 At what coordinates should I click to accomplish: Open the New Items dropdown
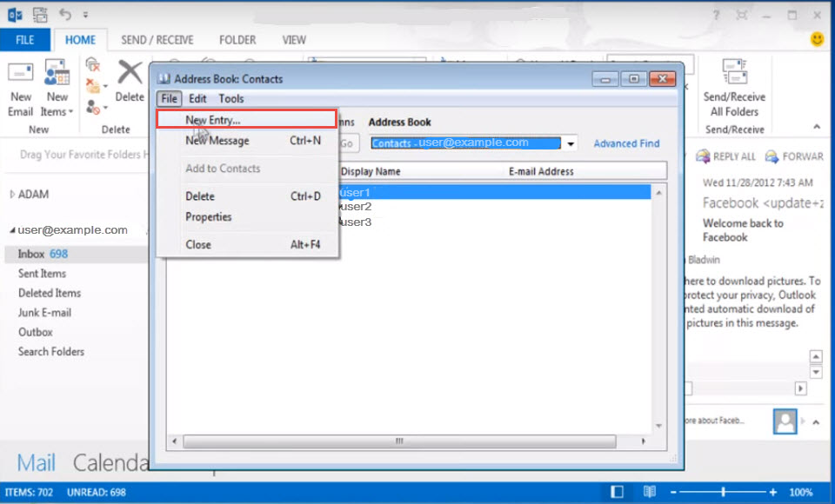(57, 111)
